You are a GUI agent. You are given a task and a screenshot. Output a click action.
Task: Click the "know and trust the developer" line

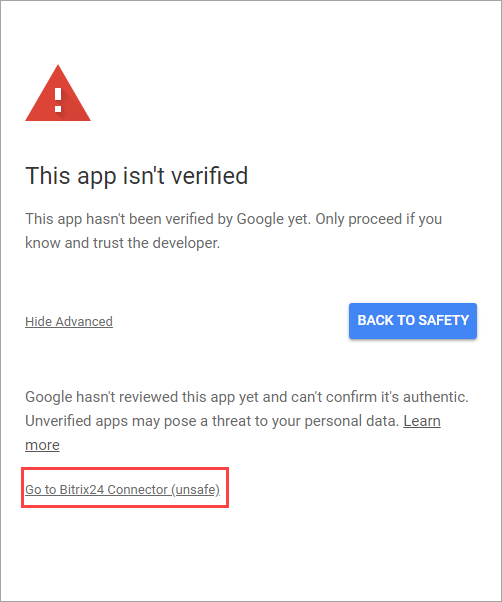click(x=122, y=243)
